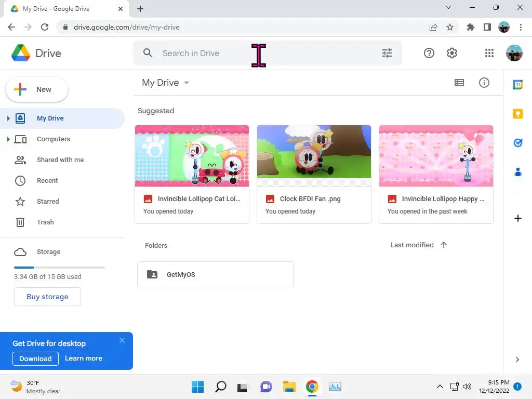Sort by Last modified

[411, 245]
